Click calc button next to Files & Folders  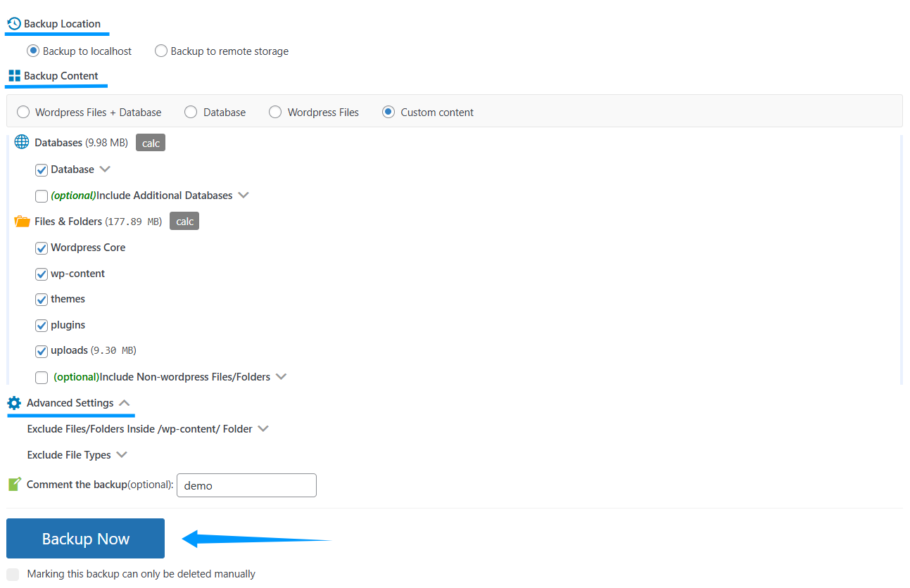pos(184,222)
